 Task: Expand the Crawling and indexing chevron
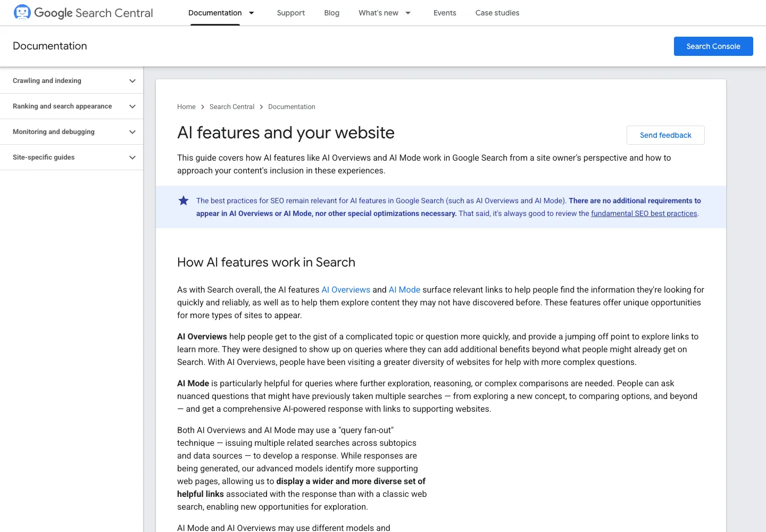click(x=132, y=81)
